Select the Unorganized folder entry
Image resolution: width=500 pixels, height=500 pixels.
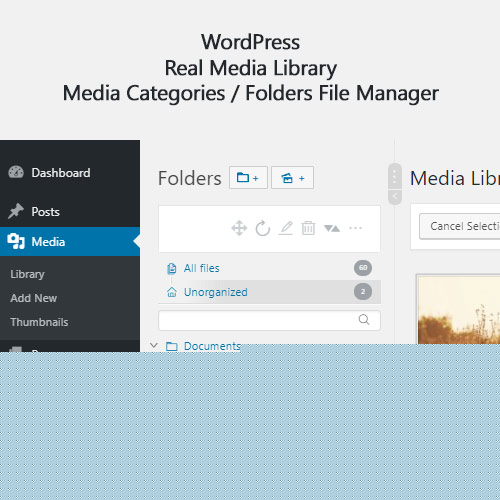269,292
